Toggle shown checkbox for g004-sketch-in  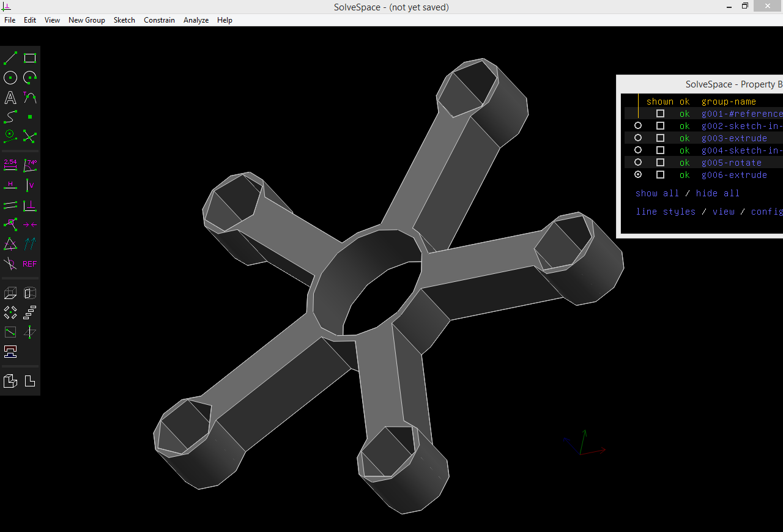660,150
